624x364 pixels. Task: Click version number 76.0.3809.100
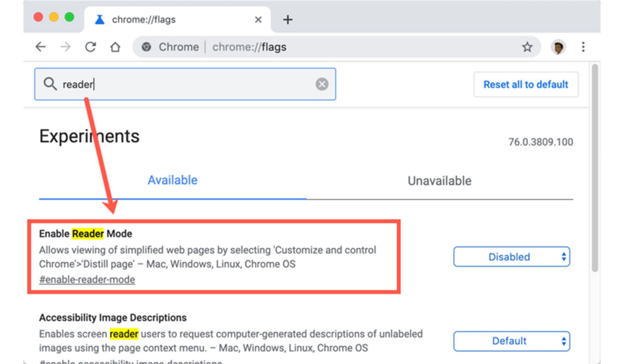pos(540,142)
